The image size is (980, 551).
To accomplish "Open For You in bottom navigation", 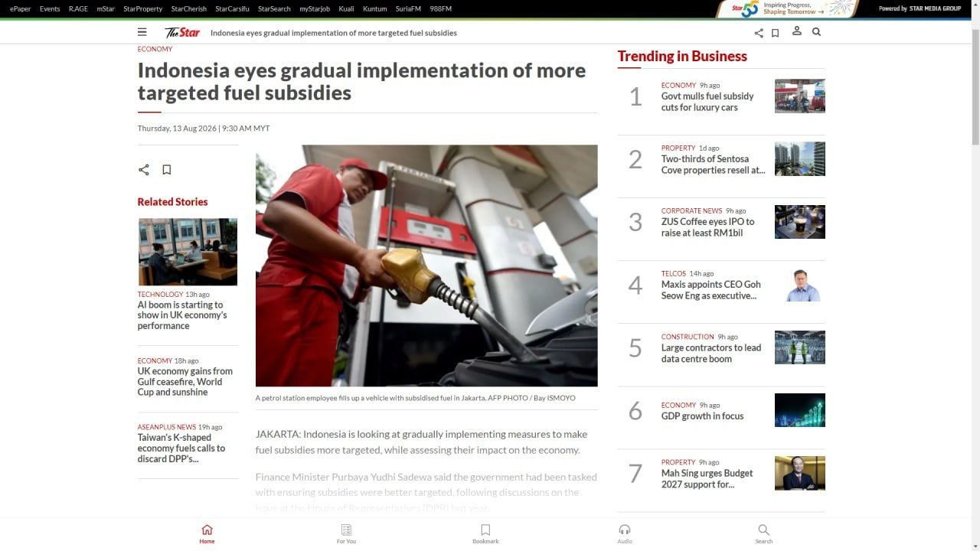I will (x=346, y=534).
